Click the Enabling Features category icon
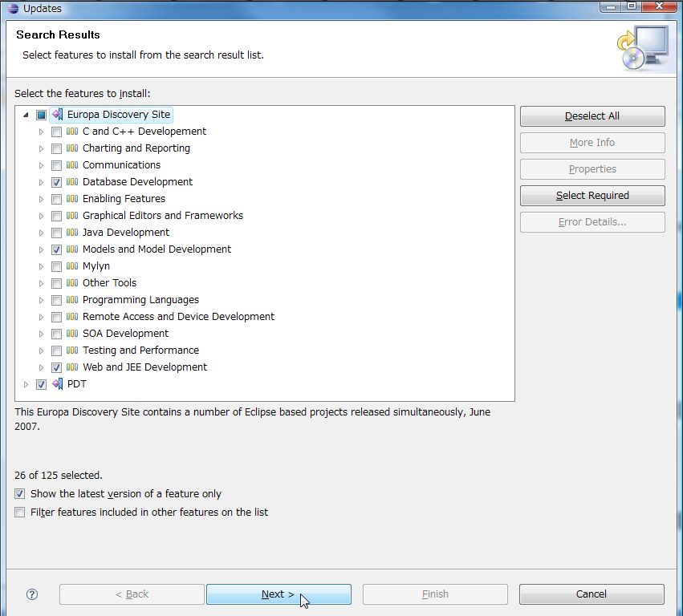Image resolution: width=683 pixels, height=616 pixels. [x=72, y=199]
